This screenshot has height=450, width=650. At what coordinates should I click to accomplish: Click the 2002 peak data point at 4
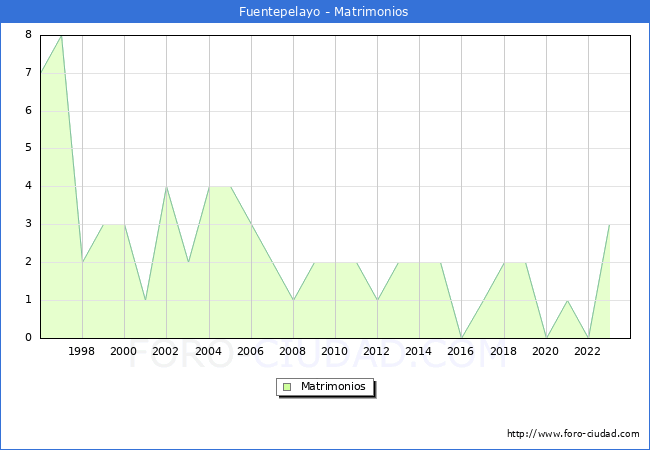(x=166, y=187)
